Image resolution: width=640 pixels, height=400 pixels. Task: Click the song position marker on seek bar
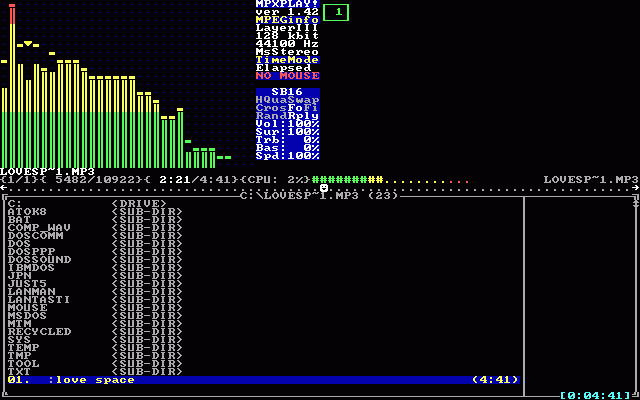click(x=323, y=188)
